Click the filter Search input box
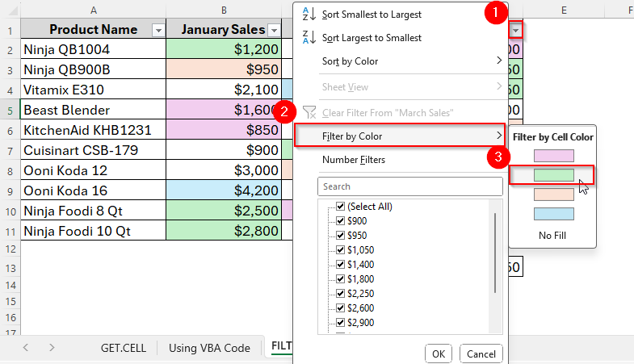Viewport: 634px width, 364px height. coord(410,186)
